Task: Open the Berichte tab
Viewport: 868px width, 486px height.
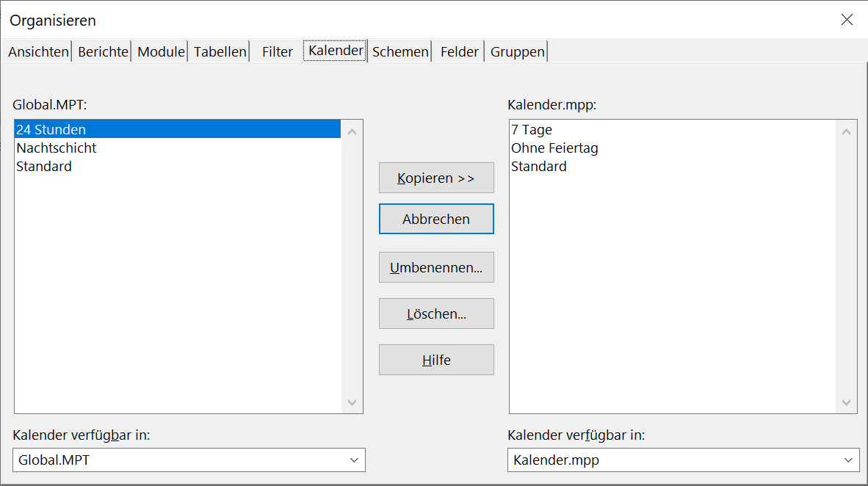Action: (102, 51)
